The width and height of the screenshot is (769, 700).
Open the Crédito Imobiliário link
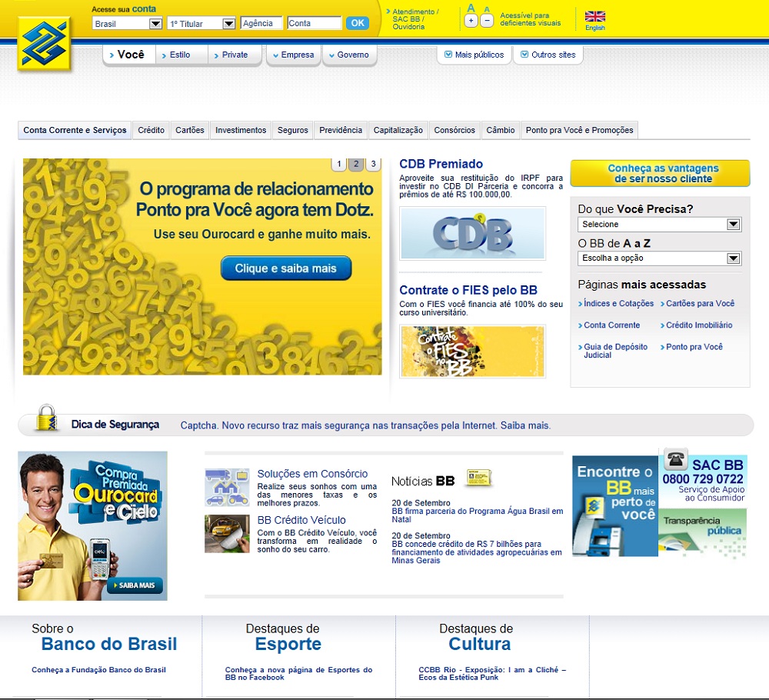pos(699,325)
